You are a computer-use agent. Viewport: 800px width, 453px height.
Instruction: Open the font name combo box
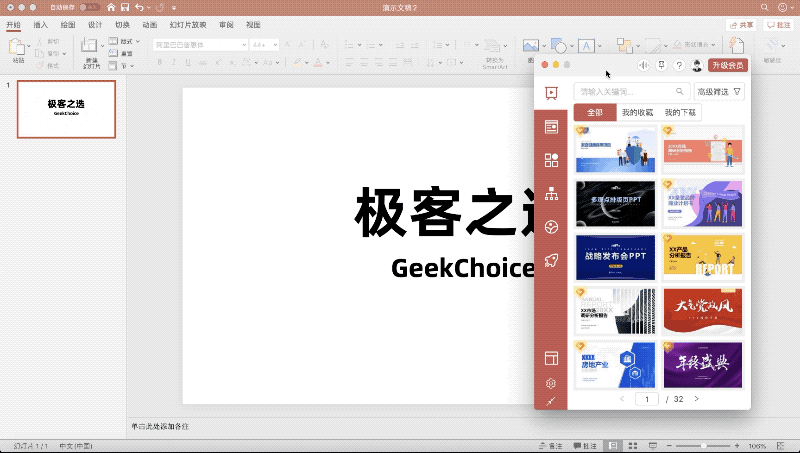click(x=201, y=45)
